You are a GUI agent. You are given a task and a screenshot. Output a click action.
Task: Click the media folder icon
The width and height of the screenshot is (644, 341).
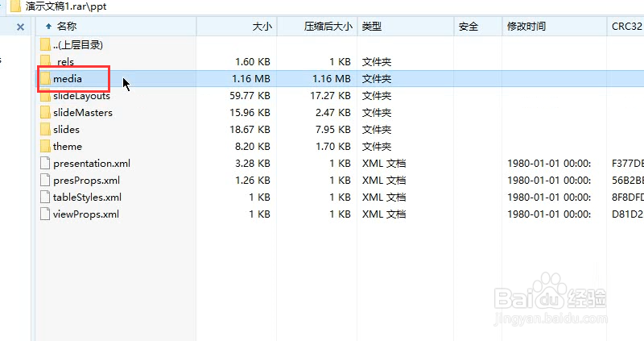coord(45,78)
